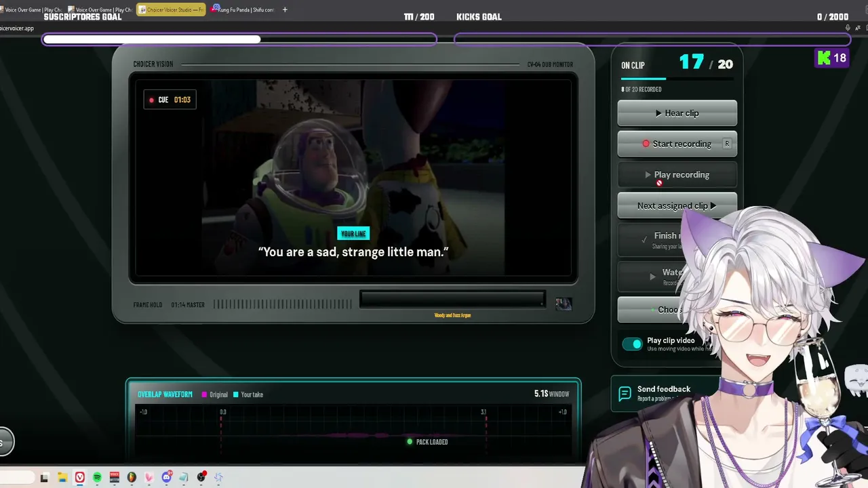Screen dimensions: 868x488
Task: Open the Vivaldi browser taskbar icon
Action: tap(79, 477)
